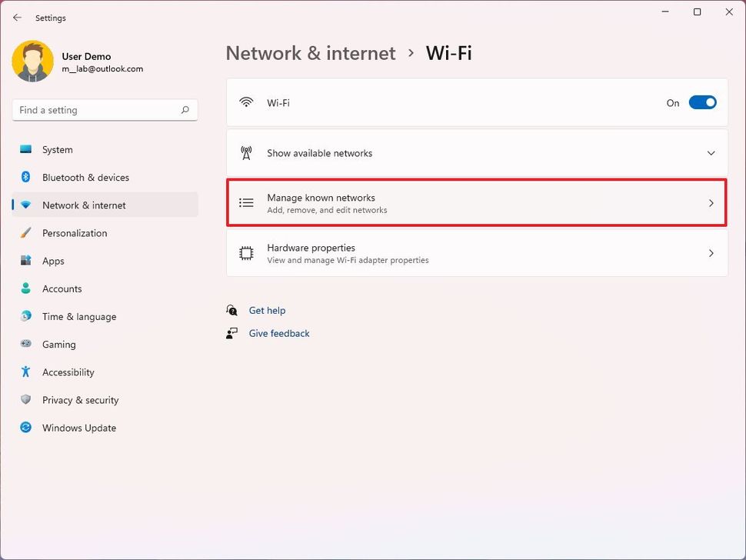Open Manage known networks via its chevron
746x560 pixels.
(711, 202)
